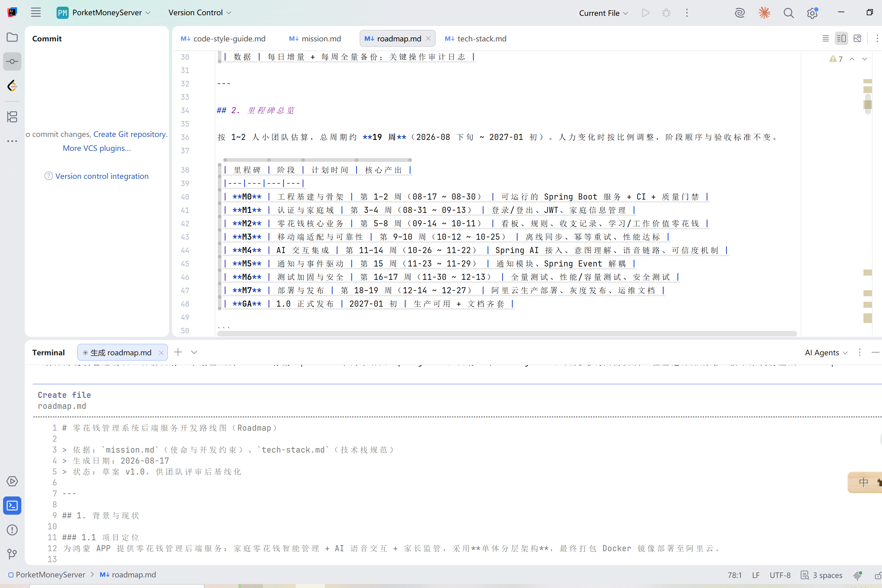
Task: Open the Services tool window icon
Action: [x=12, y=481]
